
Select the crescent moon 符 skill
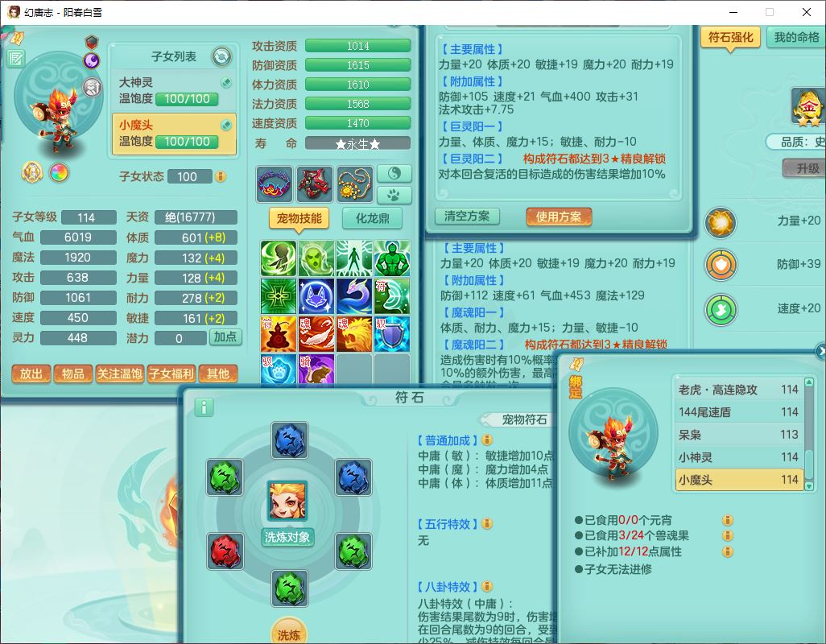(x=392, y=296)
